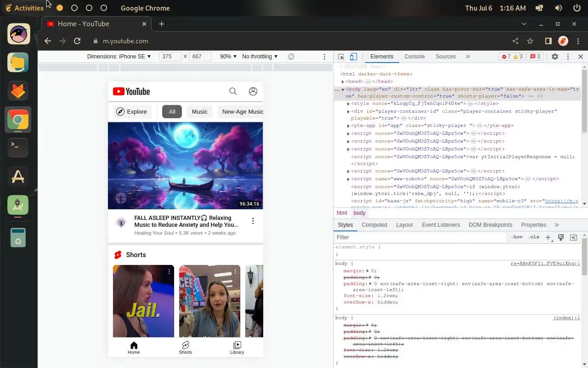Screen dimensions: 588x368
Task: Bookmark this page with the star icon
Action: pos(530,41)
